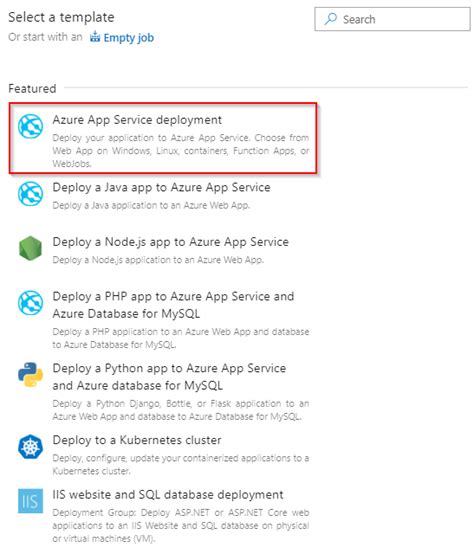Click the Node.js application description text
The image size is (474, 554).
[158, 260]
